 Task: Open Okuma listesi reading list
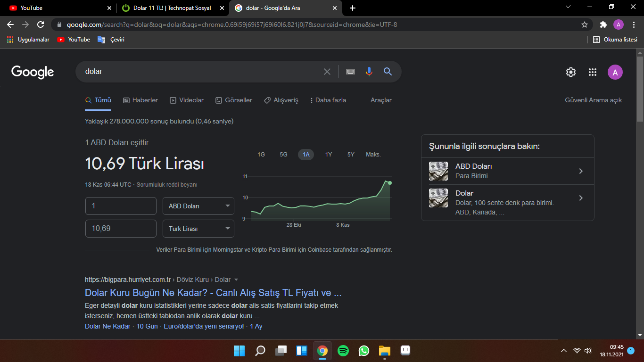615,40
